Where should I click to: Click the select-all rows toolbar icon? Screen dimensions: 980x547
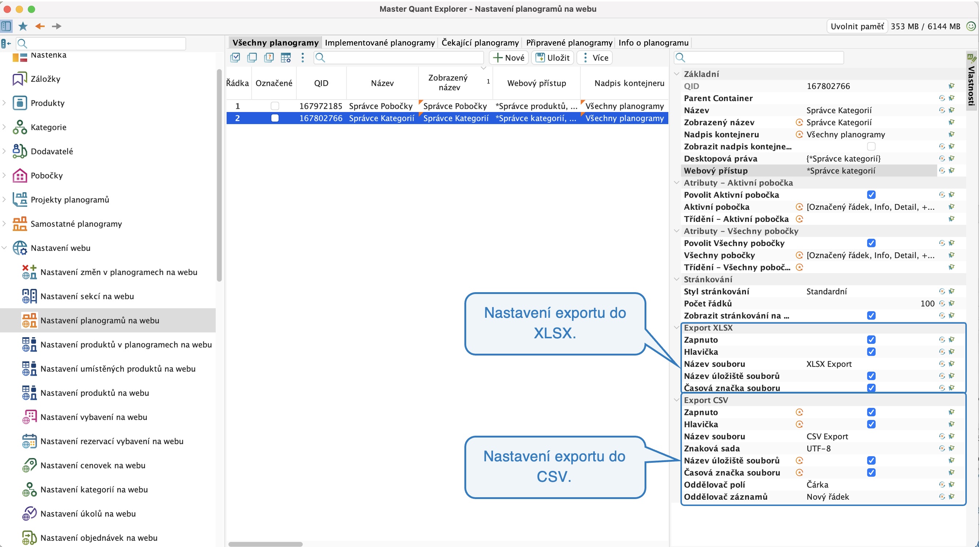point(235,57)
